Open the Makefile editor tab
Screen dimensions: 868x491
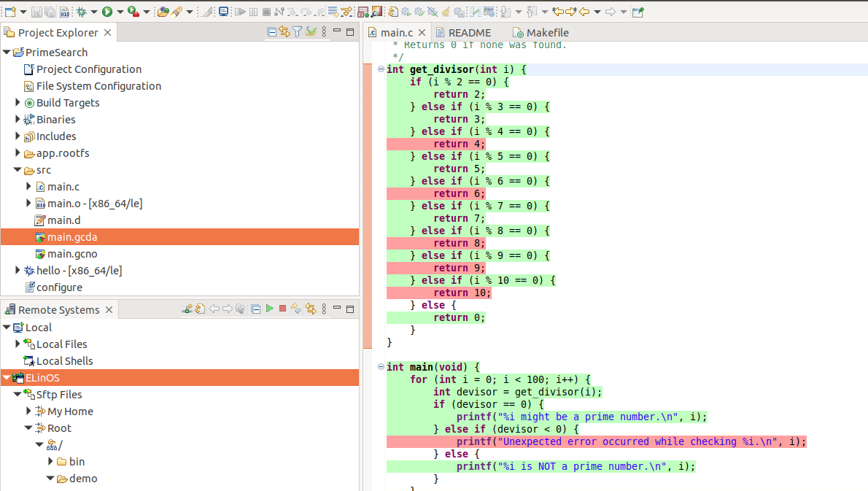pyautogui.click(x=547, y=33)
